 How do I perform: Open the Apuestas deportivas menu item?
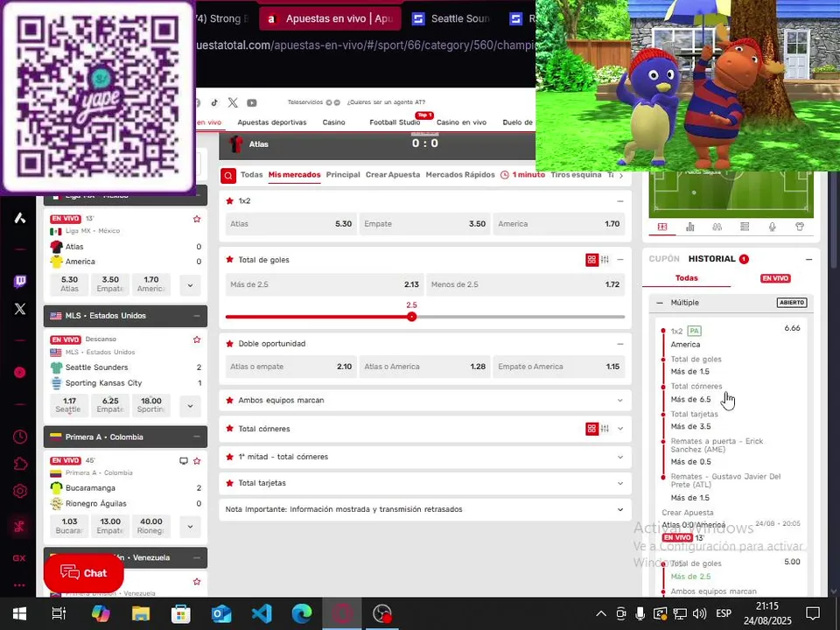272,122
